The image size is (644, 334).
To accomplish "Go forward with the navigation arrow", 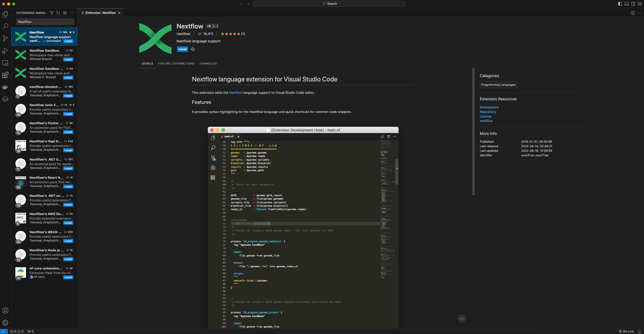I will pos(248,4).
